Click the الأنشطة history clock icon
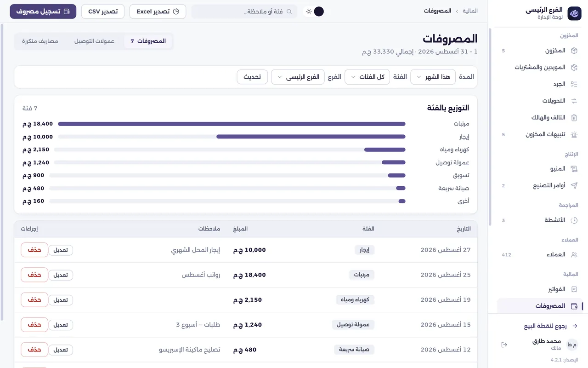This screenshot has width=588, height=368. [574, 220]
